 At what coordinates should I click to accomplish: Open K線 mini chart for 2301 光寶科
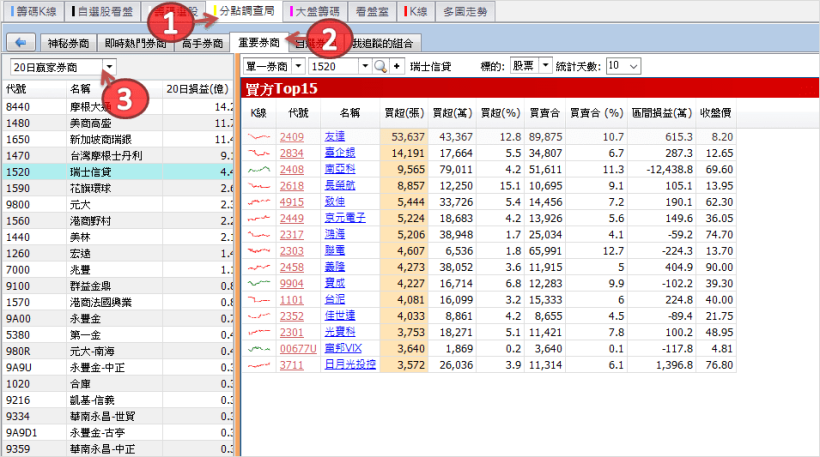tap(259, 332)
